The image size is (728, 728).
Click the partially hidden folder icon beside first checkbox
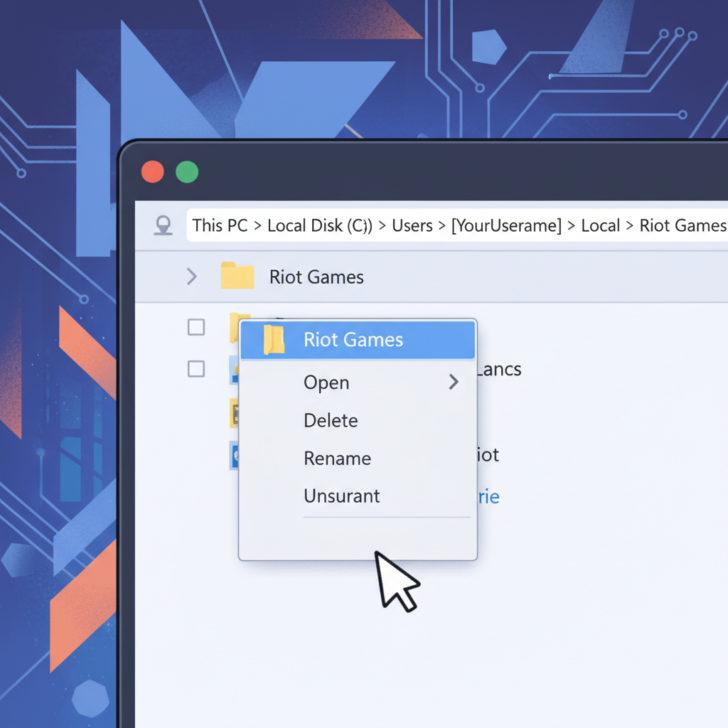pyautogui.click(x=234, y=327)
